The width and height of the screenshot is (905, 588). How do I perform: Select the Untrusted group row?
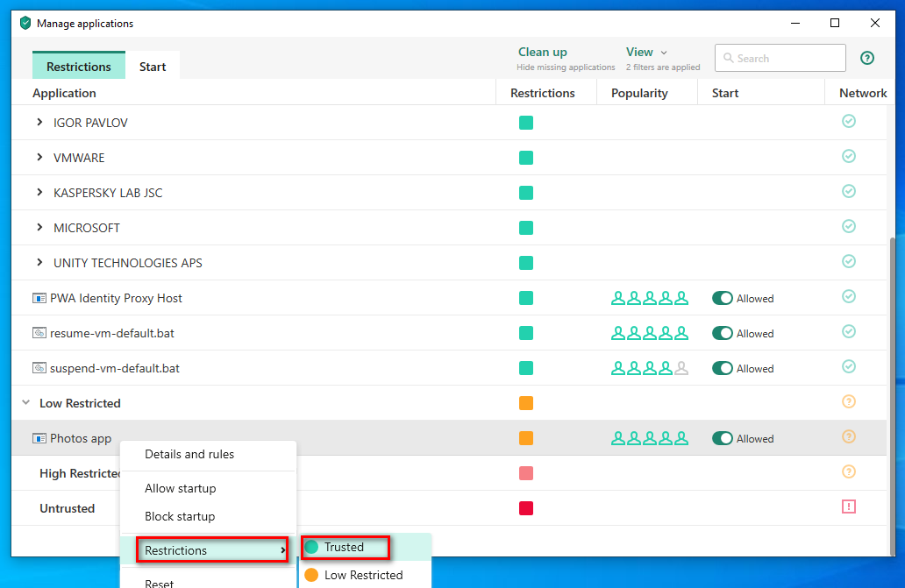point(449,508)
